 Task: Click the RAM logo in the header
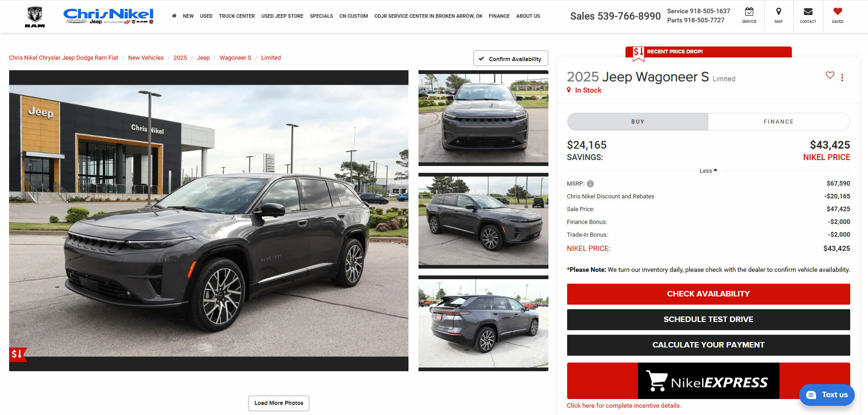(35, 17)
